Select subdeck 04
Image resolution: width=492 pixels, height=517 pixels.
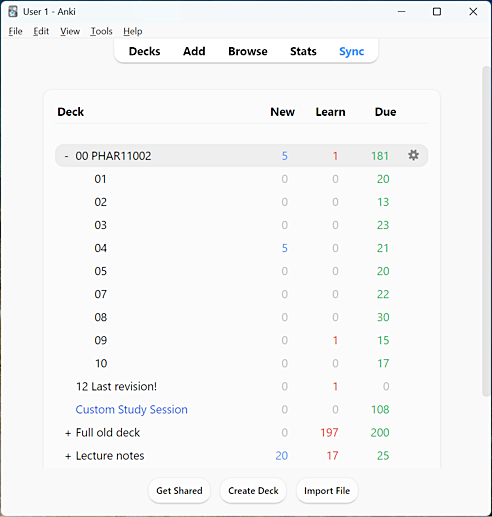click(x=100, y=248)
